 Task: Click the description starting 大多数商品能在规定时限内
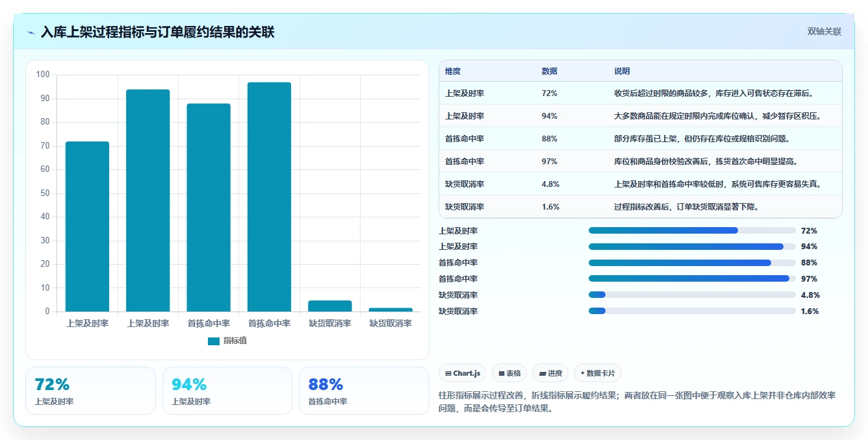(x=718, y=116)
